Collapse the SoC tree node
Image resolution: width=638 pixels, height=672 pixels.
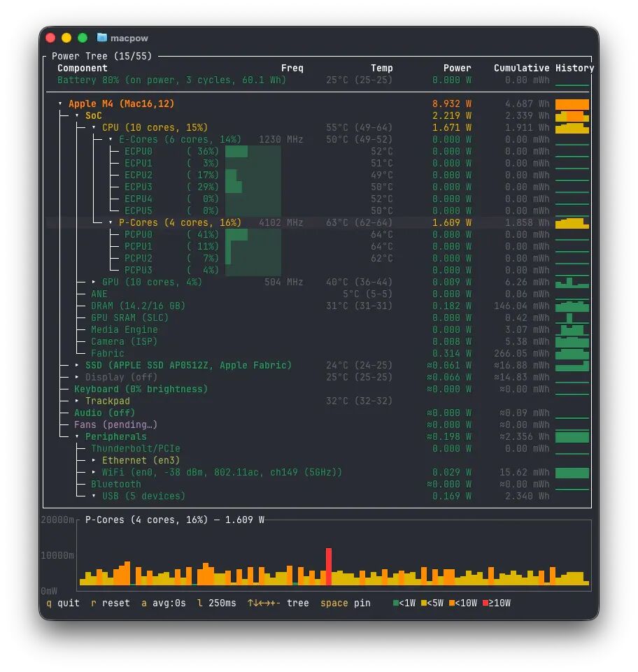pos(77,115)
